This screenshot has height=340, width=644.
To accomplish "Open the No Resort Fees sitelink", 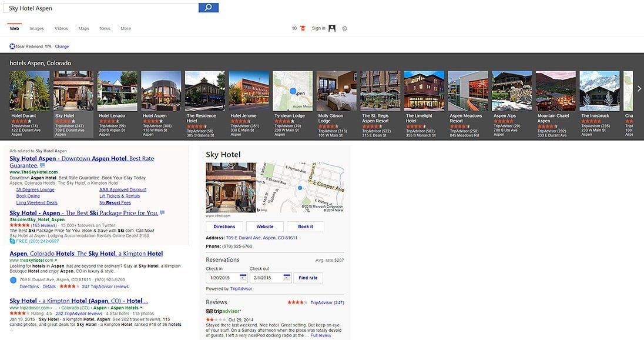I will [115, 203].
